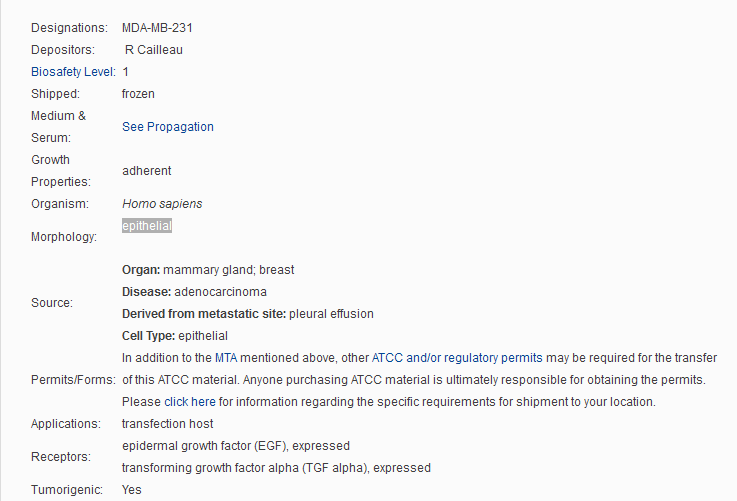Click the 'transfection host' application text
Screen dimensions: 737x501
(167, 424)
